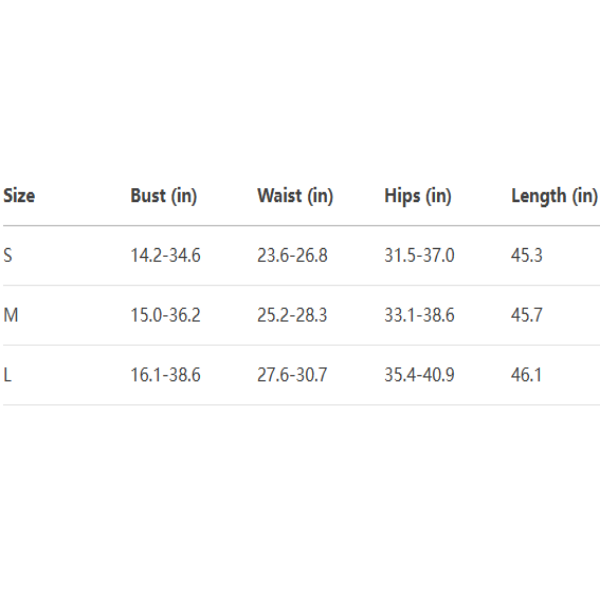
Task: Click length value 46.1
Action: [x=527, y=376]
